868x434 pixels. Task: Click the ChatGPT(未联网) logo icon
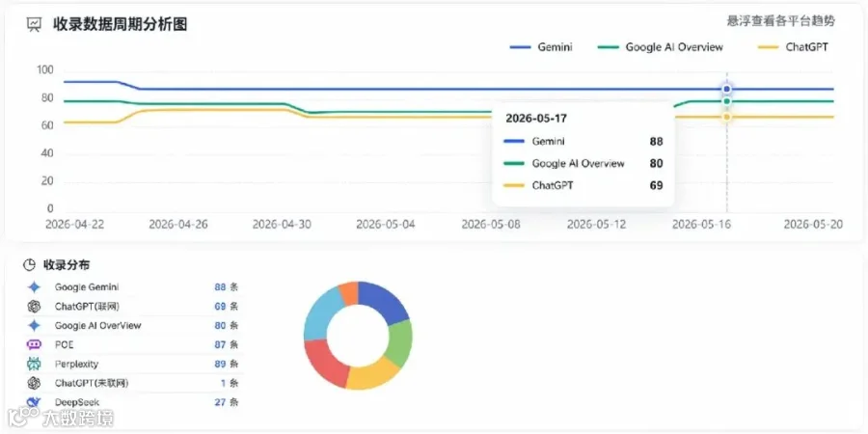click(x=34, y=383)
